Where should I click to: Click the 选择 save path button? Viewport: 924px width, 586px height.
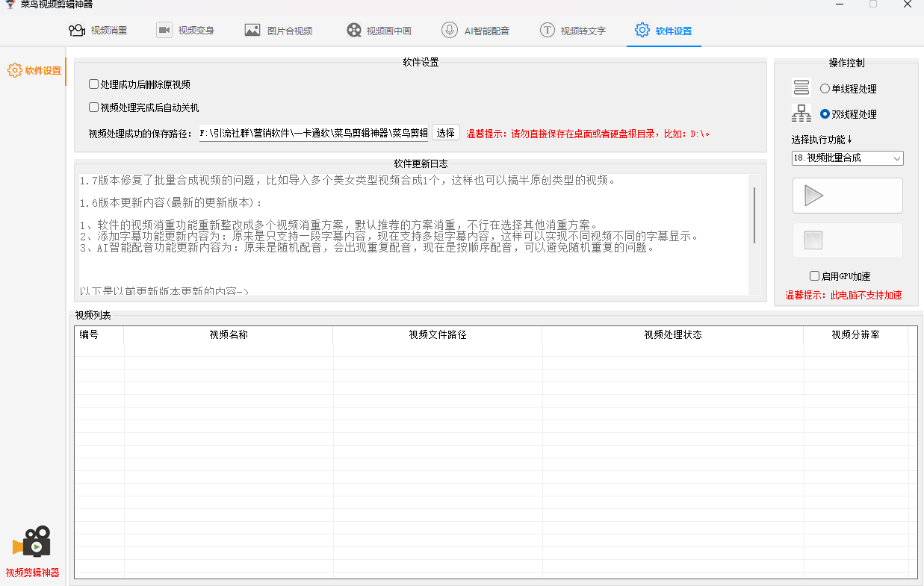445,133
